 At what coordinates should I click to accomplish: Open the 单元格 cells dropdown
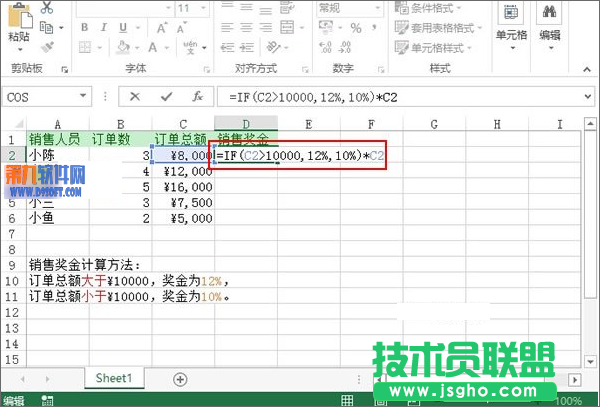511,26
